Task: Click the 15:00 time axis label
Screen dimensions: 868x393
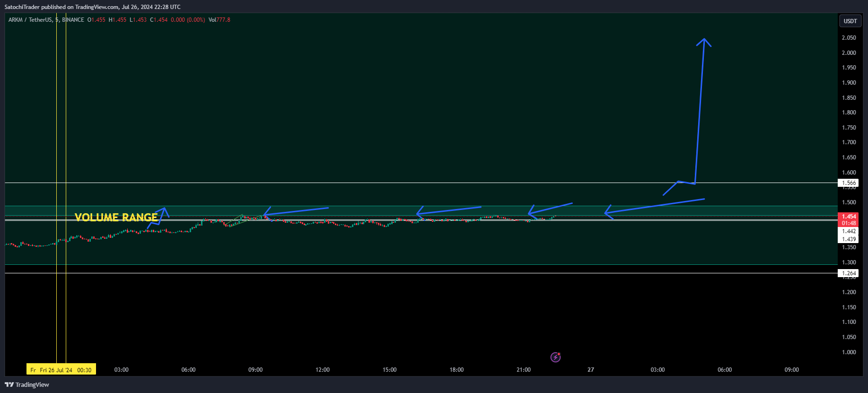Action: tap(390, 370)
